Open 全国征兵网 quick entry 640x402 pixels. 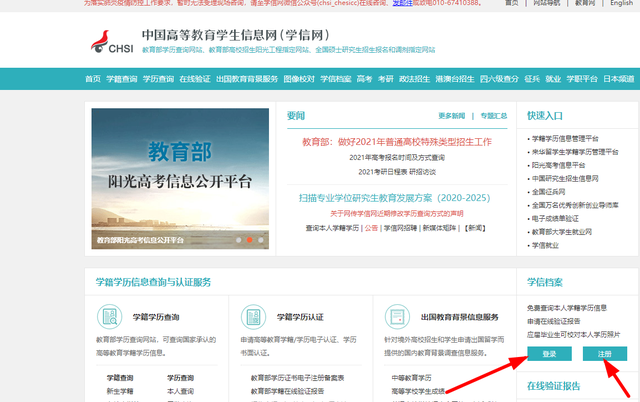click(x=548, y=192)
